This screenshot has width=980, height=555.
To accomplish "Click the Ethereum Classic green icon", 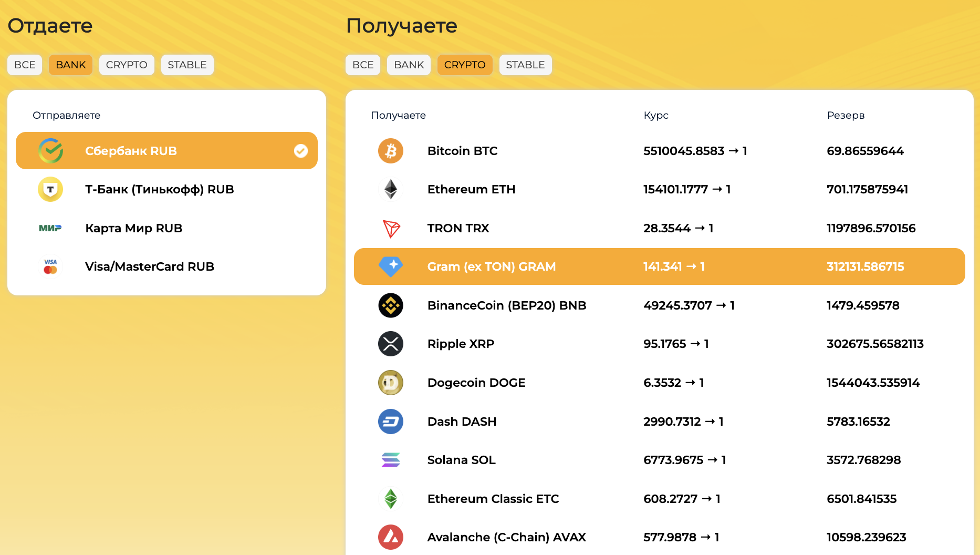I will click(391, 499).
